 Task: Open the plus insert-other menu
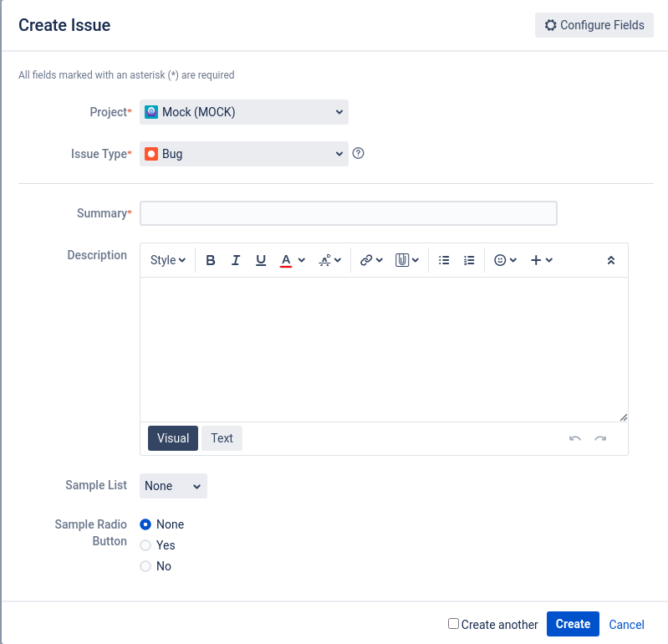(541, 260)
